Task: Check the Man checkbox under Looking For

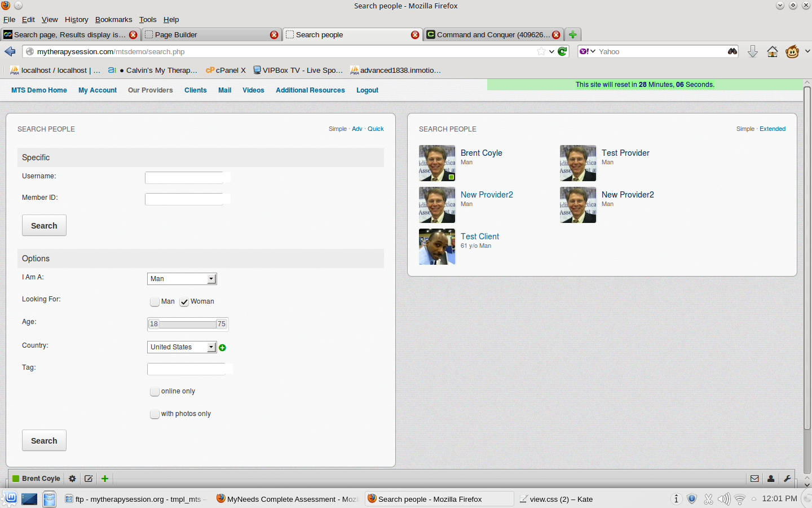Action: (x=155, y=302)
